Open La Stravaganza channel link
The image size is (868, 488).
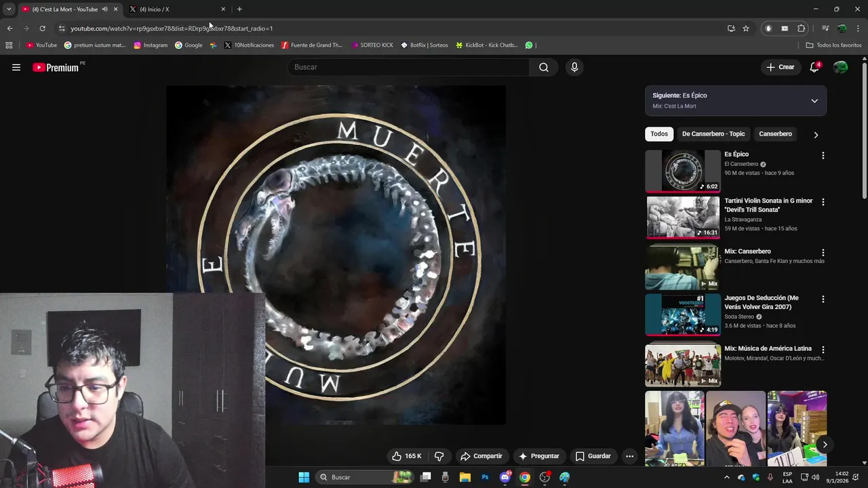[x=743, y=220]
